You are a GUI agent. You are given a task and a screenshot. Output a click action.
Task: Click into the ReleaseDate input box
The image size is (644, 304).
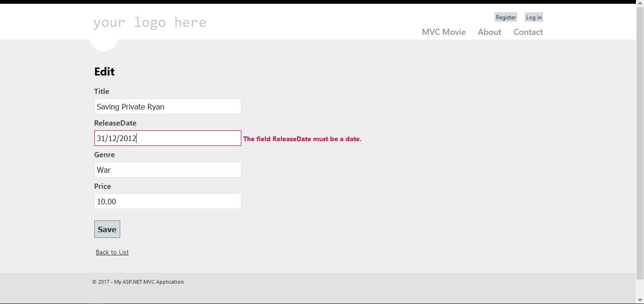(x=167, y=138)
